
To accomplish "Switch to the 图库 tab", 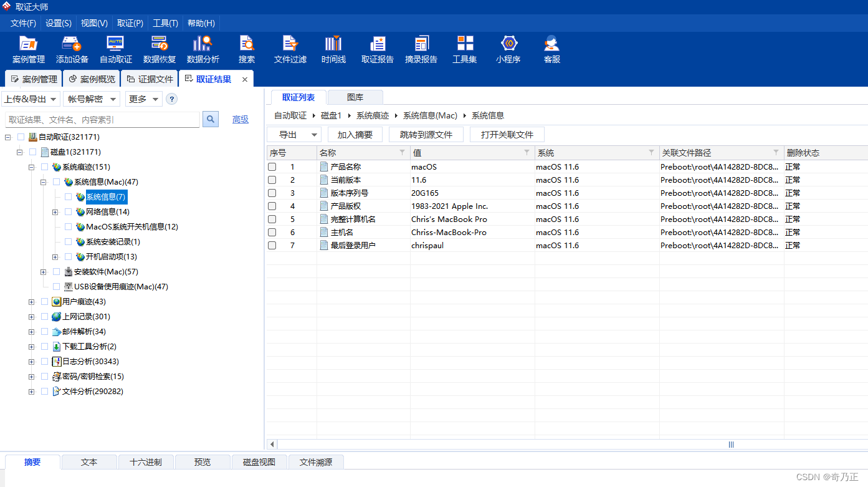I will 355,97.
